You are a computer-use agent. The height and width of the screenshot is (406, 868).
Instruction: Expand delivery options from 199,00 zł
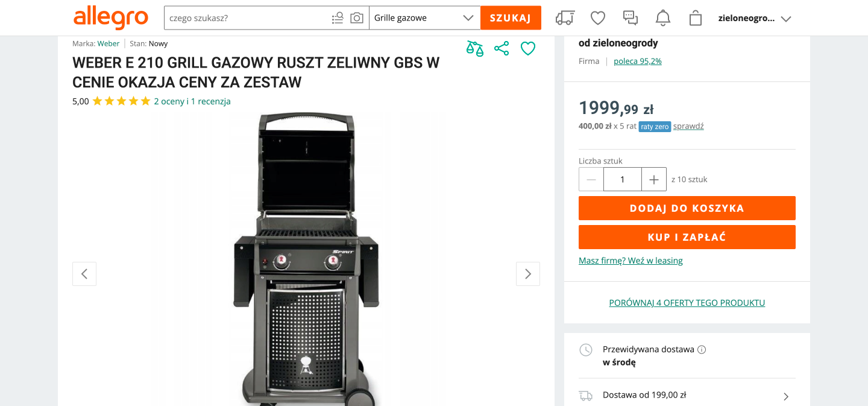click(786, 396)
